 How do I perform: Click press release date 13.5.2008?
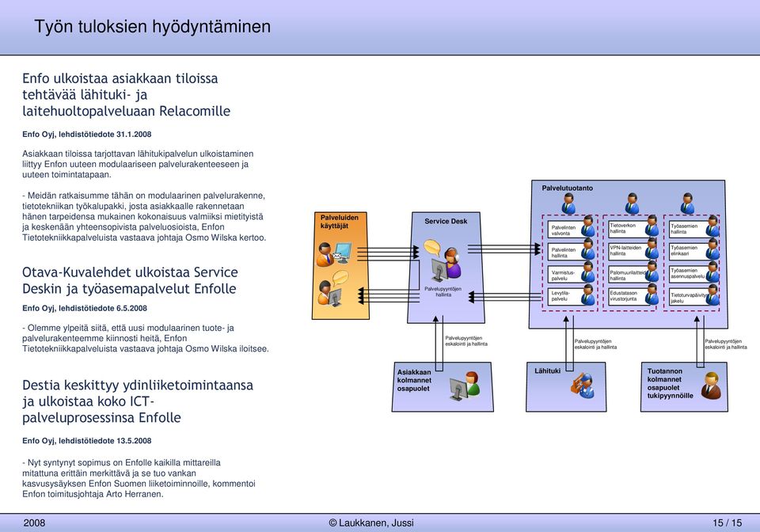pos(134,441)
